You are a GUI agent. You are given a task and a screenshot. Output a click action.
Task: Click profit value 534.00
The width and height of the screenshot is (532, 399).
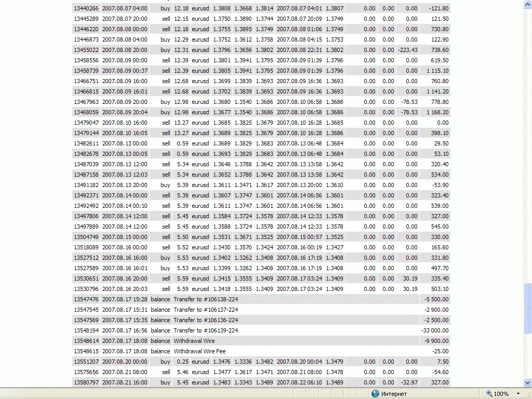(440, 175)
